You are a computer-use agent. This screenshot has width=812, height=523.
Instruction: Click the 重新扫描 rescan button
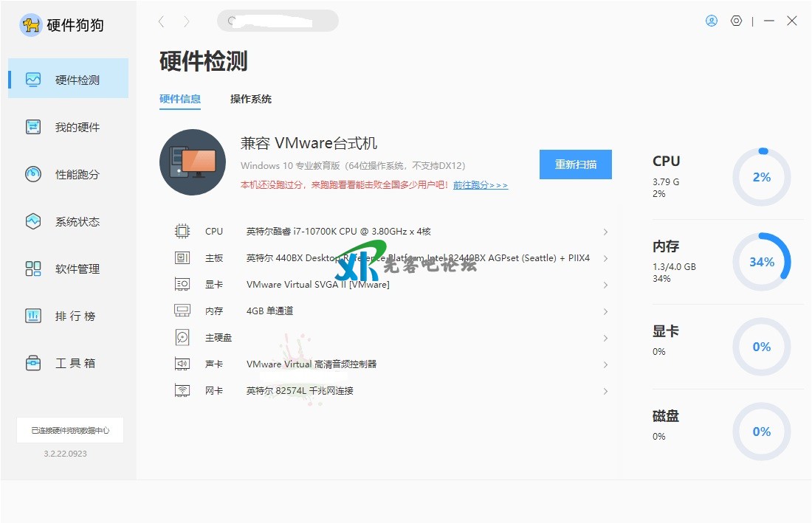tap(575, 164)
